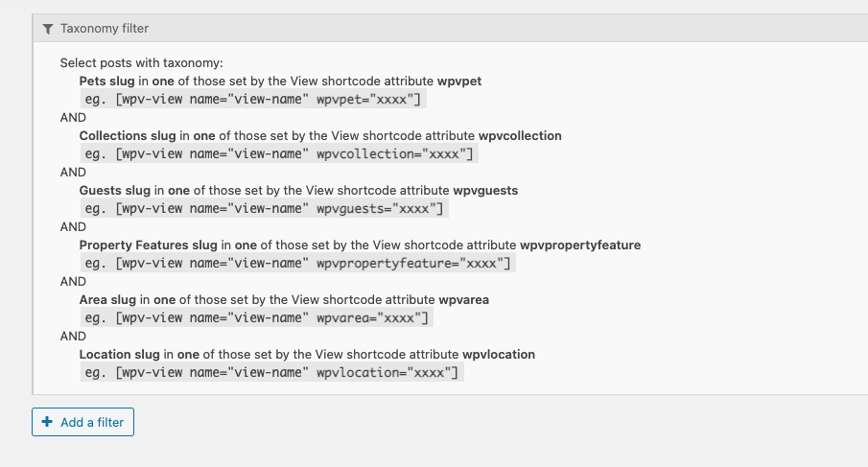The image size is (868, 467).
Task: Click the wpvguests shortcode example code
Action: pyautogui.click(x=264, y=209)
